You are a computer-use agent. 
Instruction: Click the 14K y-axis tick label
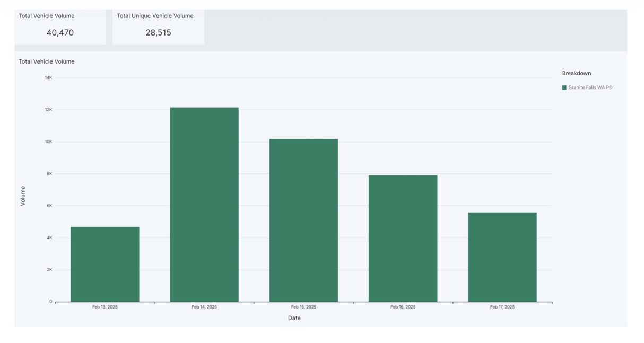[x=48, y=78]
